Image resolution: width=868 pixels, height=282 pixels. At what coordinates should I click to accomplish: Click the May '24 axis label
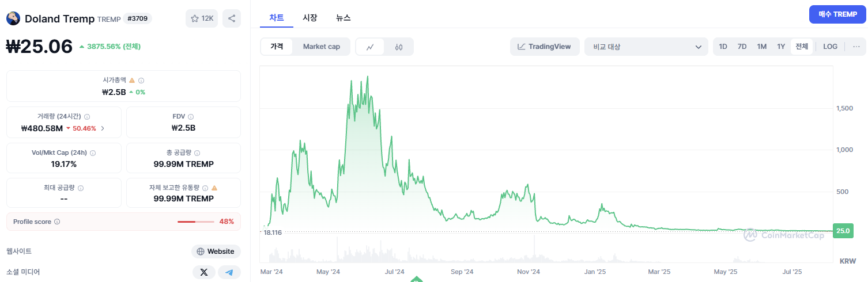click(329, 272)
